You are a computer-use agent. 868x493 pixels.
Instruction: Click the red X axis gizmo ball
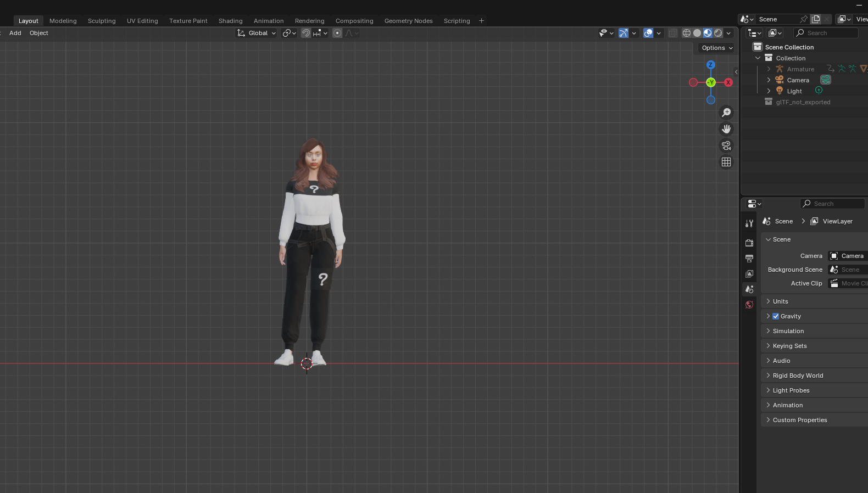coord(728,82)
